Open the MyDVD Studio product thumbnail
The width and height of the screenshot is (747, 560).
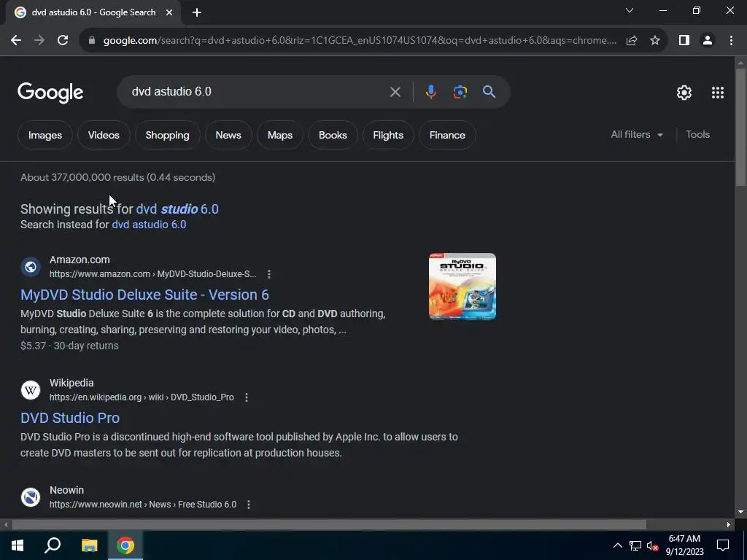tap(462, 286)
